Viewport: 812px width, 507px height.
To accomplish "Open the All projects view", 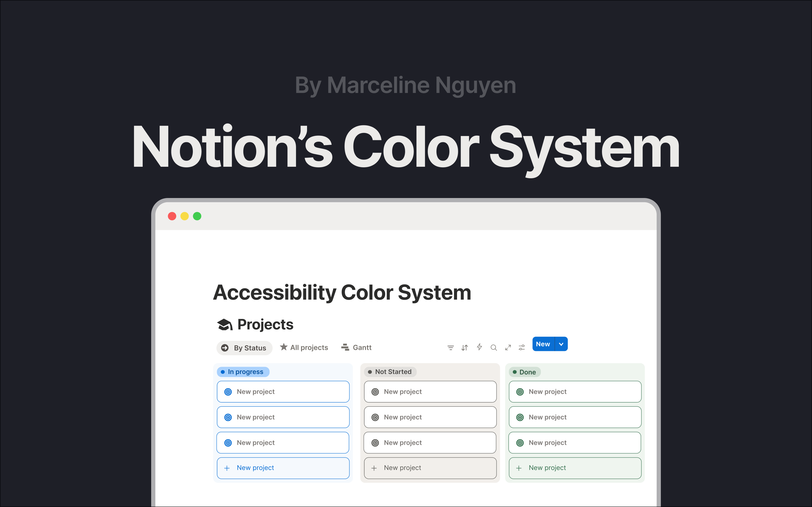I will tap(308, 347).
